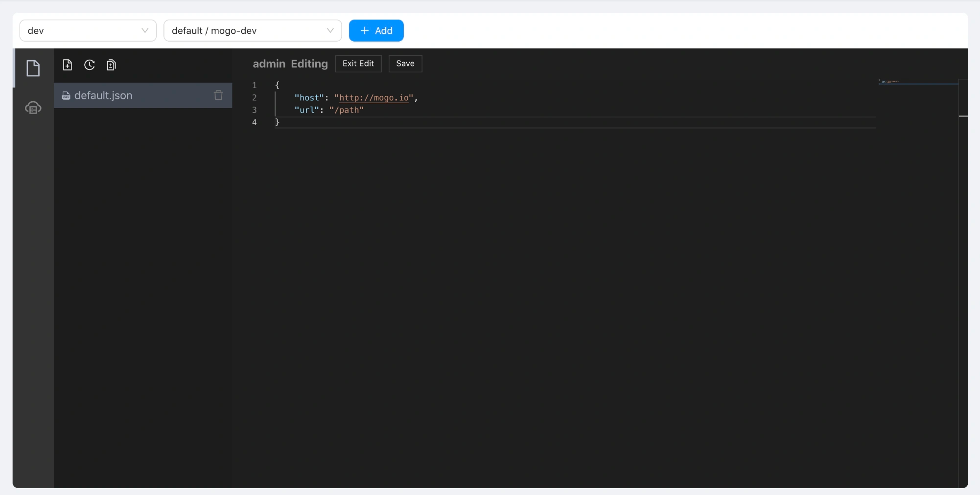Open version history clock icon
This screenshot has height=495, width=980.
(x=89, y=65)
